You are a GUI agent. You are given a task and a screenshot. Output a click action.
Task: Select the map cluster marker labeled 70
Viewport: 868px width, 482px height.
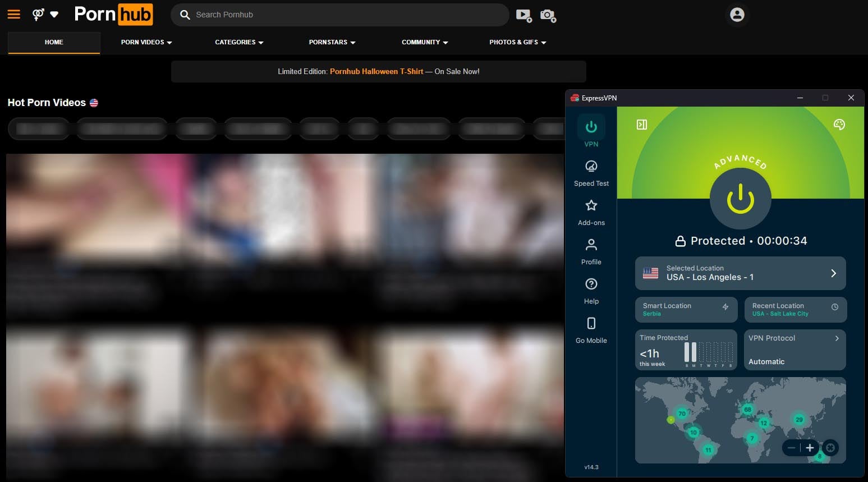pos(682,414)
